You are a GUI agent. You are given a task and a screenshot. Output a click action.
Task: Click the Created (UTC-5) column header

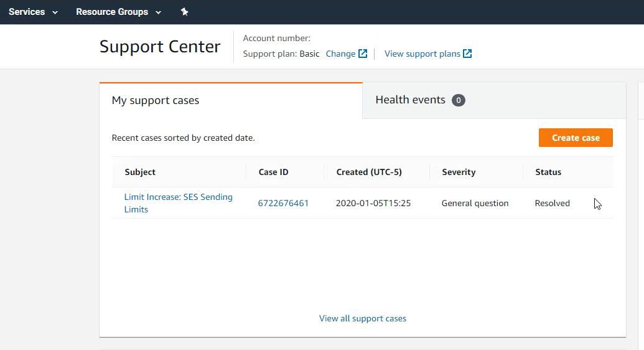click(x=369, y=172)
